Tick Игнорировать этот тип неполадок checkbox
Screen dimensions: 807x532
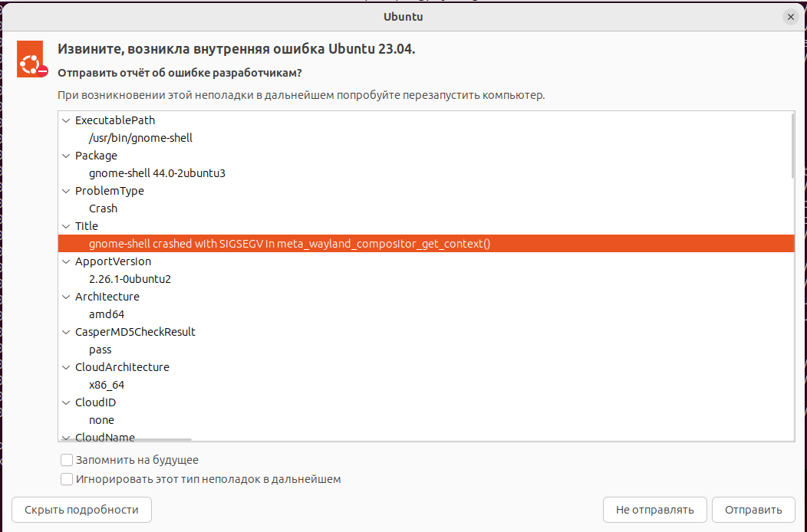67,479
